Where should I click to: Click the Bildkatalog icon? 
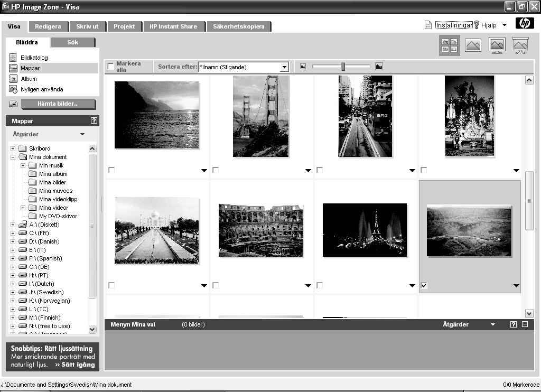[x=13, y=58]
